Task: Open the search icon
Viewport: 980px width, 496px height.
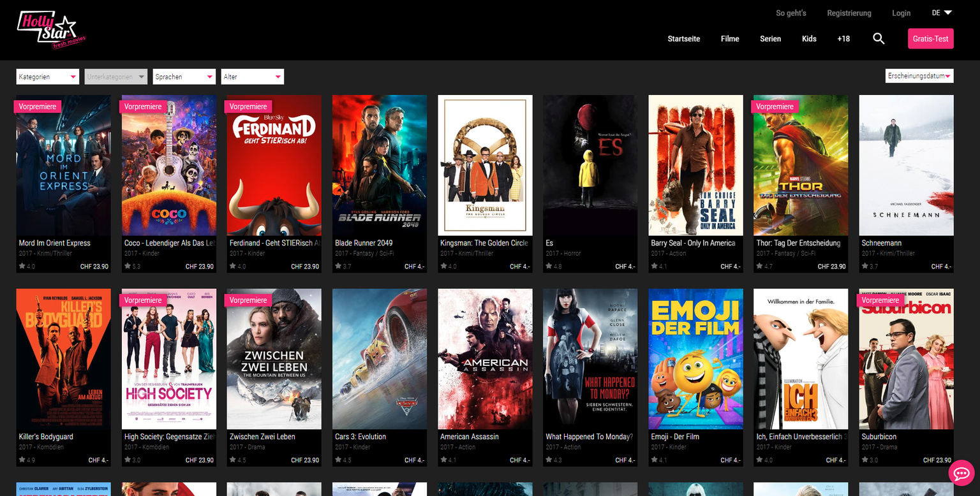Action: click(x=879, y=38)
